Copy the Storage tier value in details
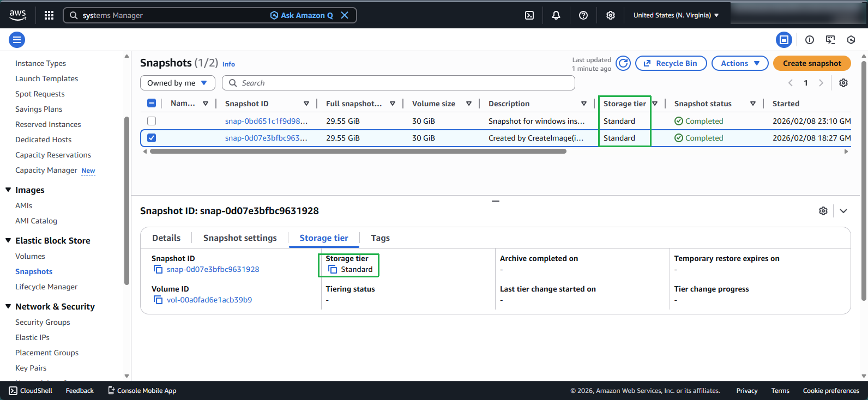 [333, 270]
